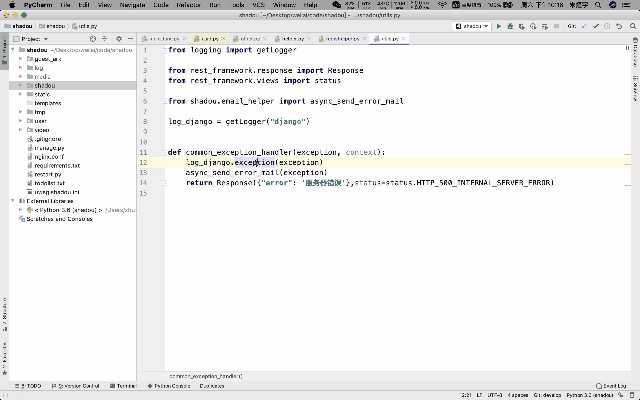Click the revert arrow icon

click(619, 26)
